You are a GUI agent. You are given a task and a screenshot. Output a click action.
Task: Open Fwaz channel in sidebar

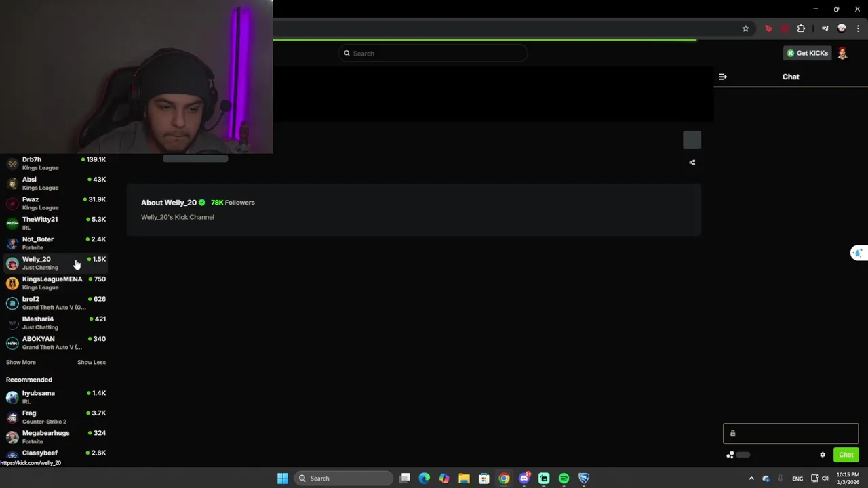[x=56, y=203]
